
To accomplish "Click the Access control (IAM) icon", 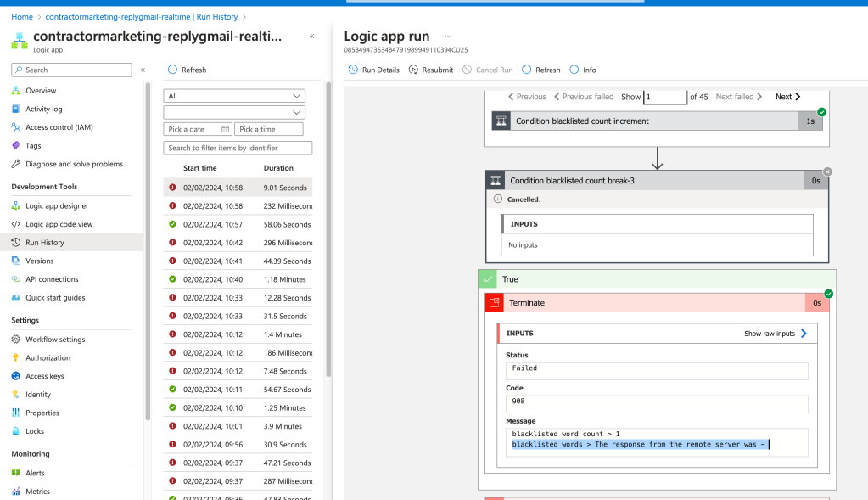I will (x=15, y=126).
